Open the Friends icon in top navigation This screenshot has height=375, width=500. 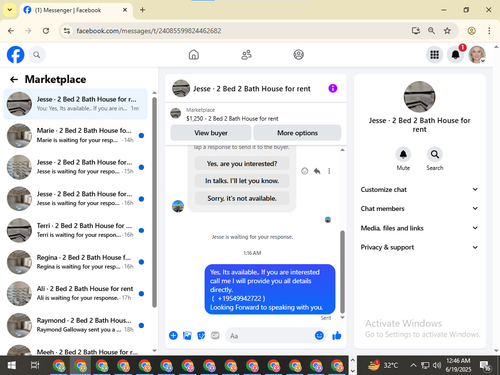(x=246, y=55)
